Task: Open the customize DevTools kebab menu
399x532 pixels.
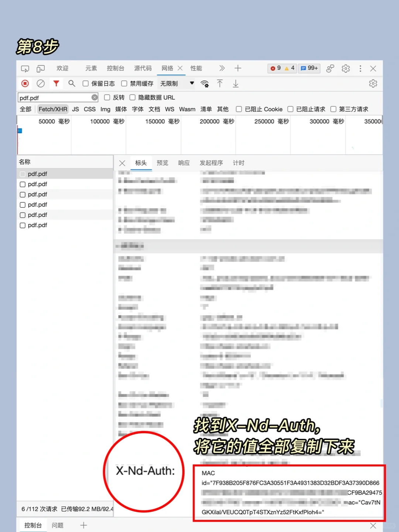Action: (361, 68)
